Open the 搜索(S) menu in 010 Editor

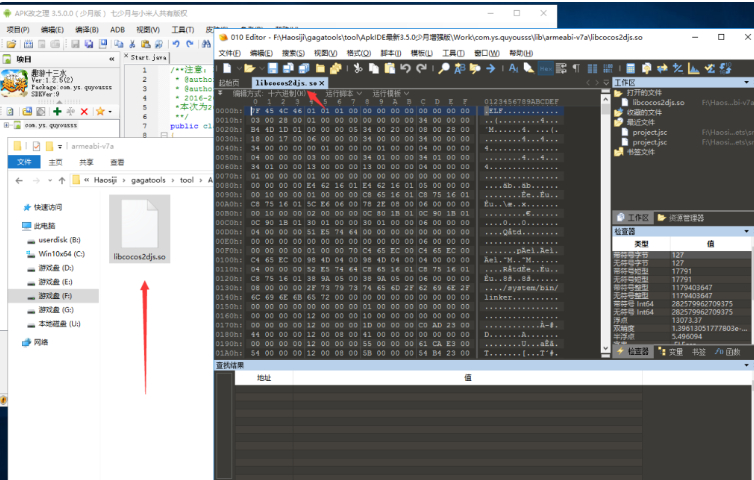click(293, 53)
